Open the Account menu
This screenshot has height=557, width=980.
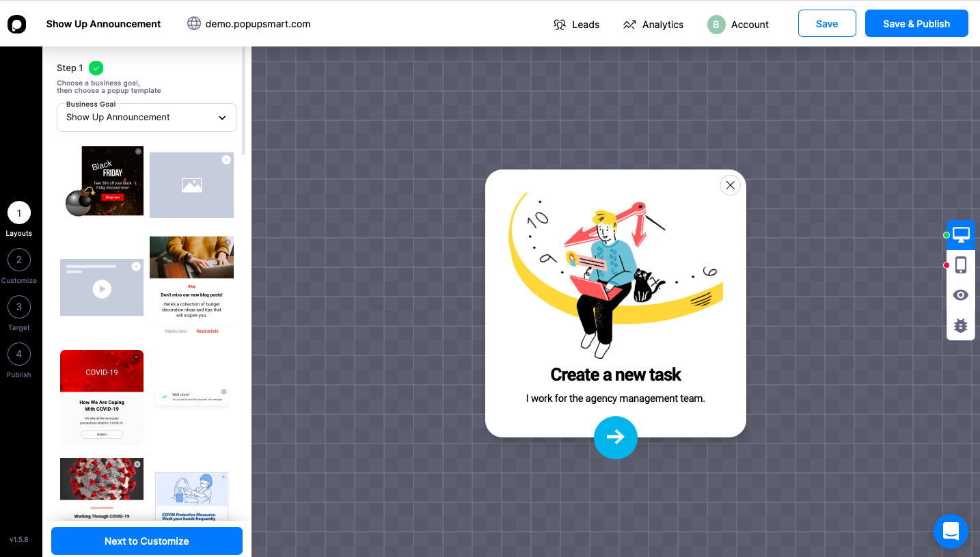click(738, 25)
